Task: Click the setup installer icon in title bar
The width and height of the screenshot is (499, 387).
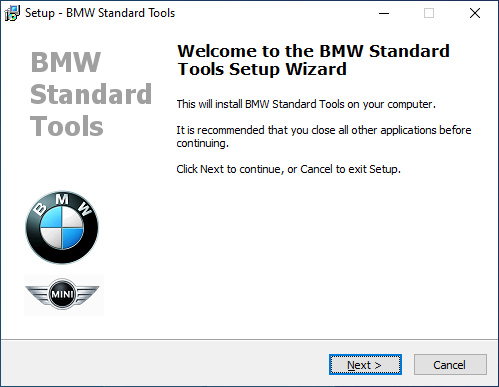Action: click(12, 13)
